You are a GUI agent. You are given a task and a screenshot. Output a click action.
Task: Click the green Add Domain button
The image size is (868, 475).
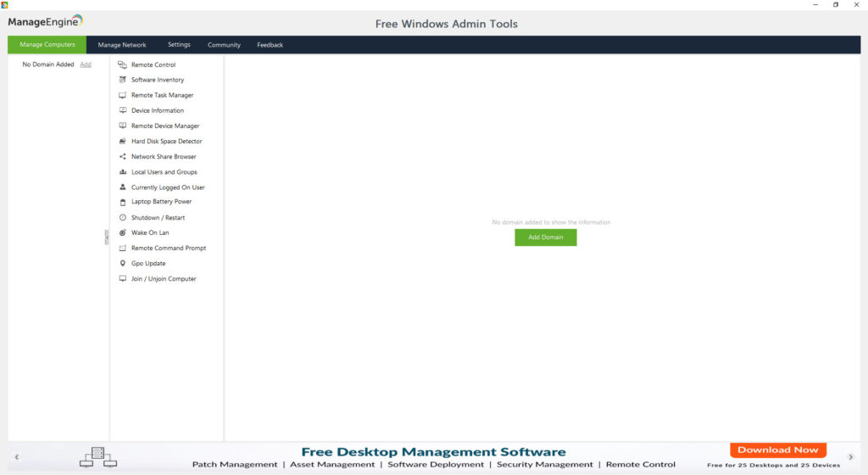click(545, 237)
